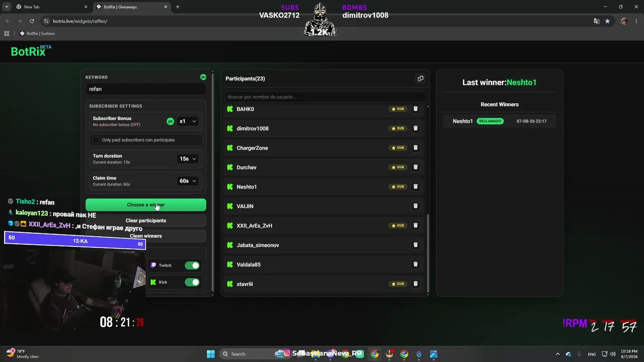The height and width of the screenshot is (362, 644).
Task: Toggle the Kick platform switch
Action: (192, 282)
